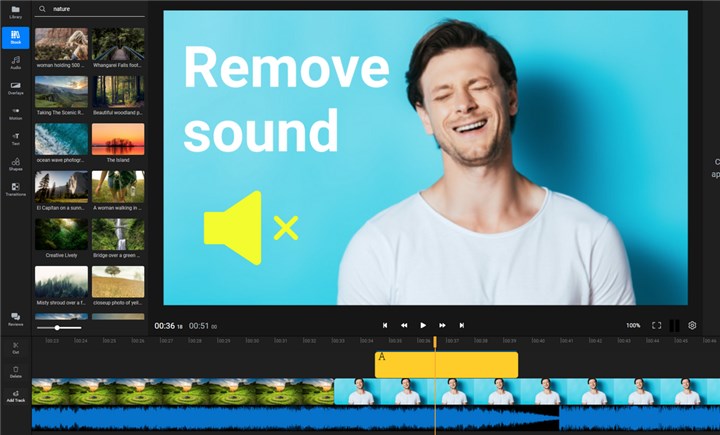Click the video preview canvas

click(x=426, y=158)
